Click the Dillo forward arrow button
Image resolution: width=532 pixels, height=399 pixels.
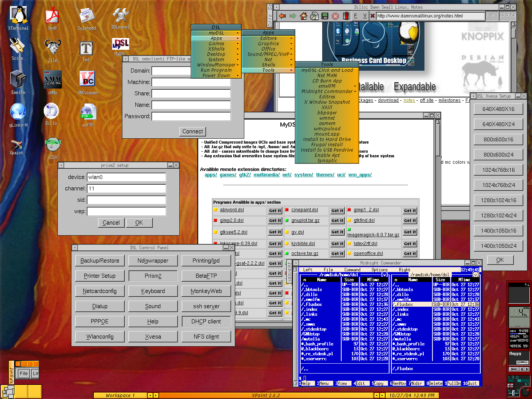(x=293, y=16)
